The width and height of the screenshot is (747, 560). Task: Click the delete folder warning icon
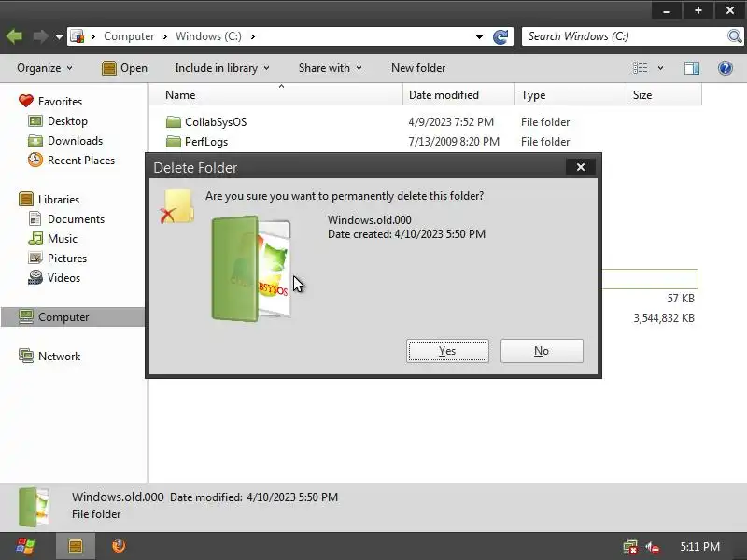click(176, 206)
